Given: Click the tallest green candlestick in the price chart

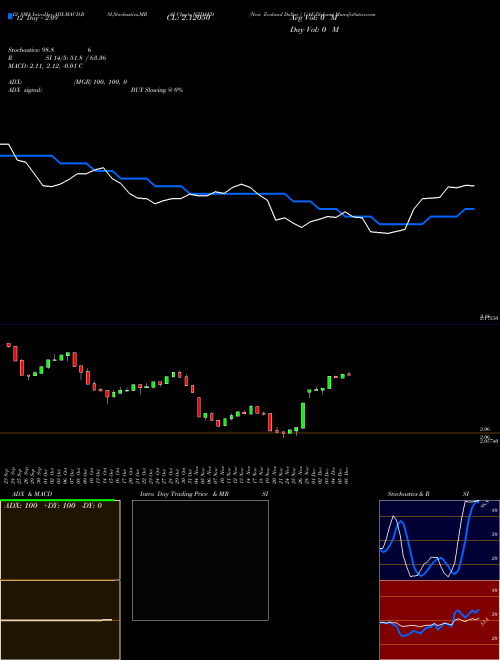Looking at the screenshot, I should point(303,415).
